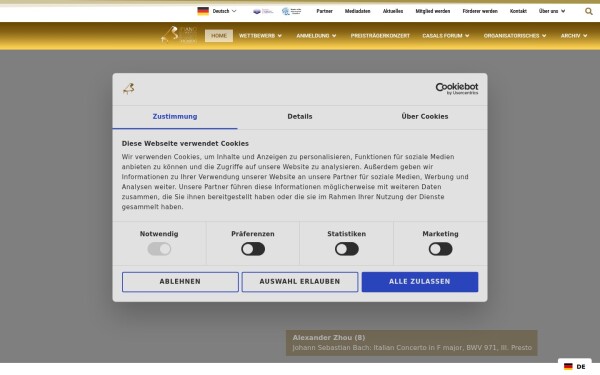Screen dimensions: 600x375
Task: Click the Alexander Zhou video caption
Action: 412,343
